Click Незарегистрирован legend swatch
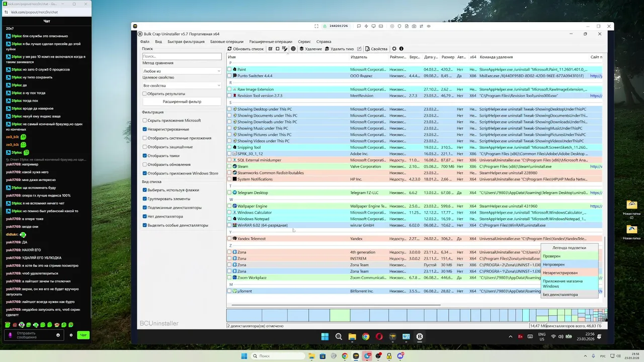This screenshot has height=362, width=644. tap(570, 273)
